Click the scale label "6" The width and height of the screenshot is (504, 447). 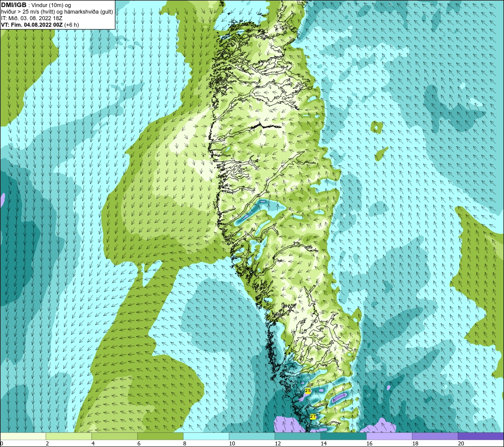139,444
